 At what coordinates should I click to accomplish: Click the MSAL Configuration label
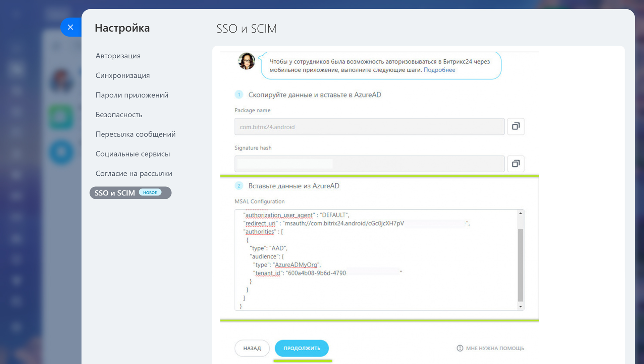tap(260, 201)
